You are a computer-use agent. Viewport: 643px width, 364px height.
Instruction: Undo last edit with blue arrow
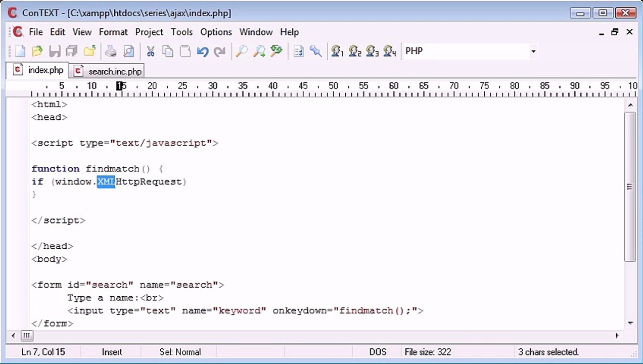[x=203, y=51]
